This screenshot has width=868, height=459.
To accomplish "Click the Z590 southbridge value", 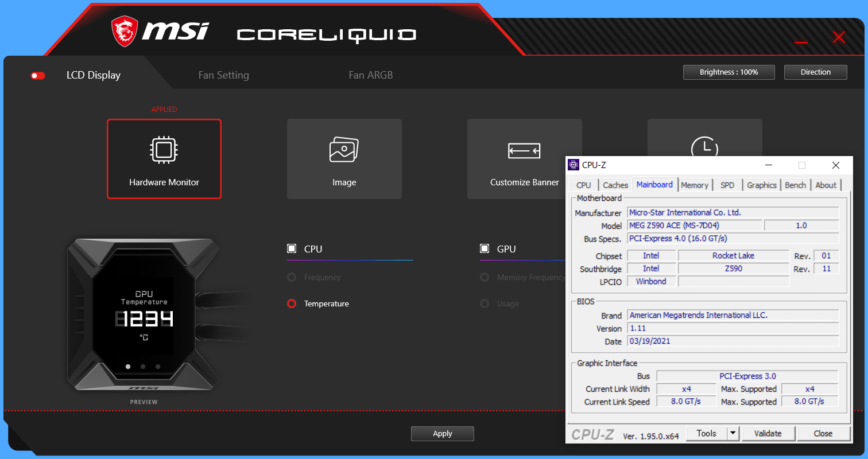I will tap(734, 269).
